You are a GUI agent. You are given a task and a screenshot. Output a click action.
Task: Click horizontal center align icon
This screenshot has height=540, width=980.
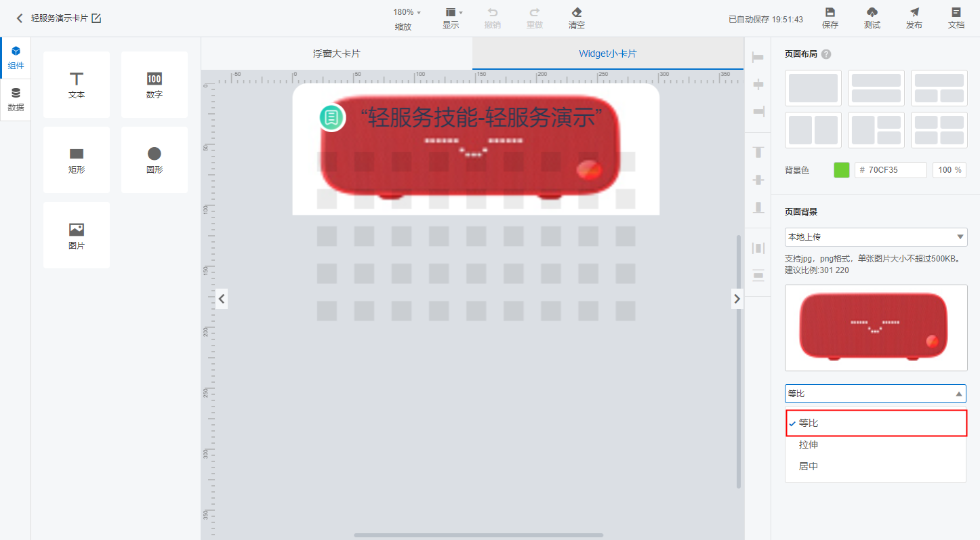click(758, 85)
